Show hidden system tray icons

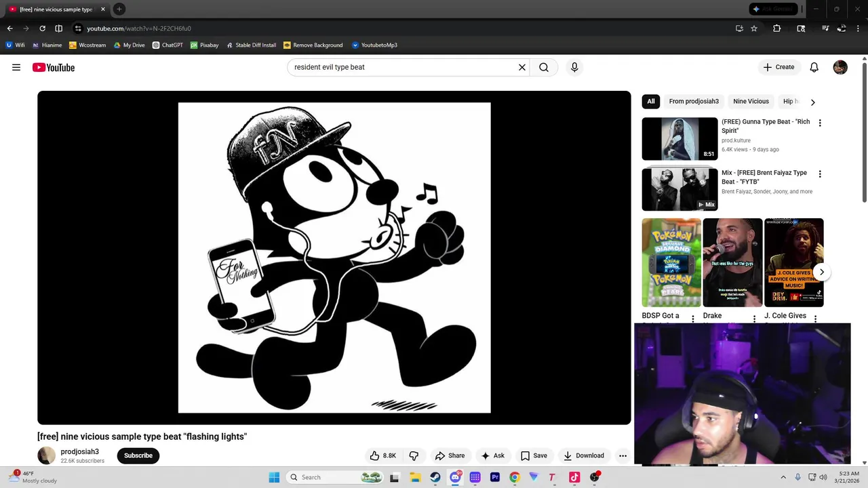[x=783, y=477]
